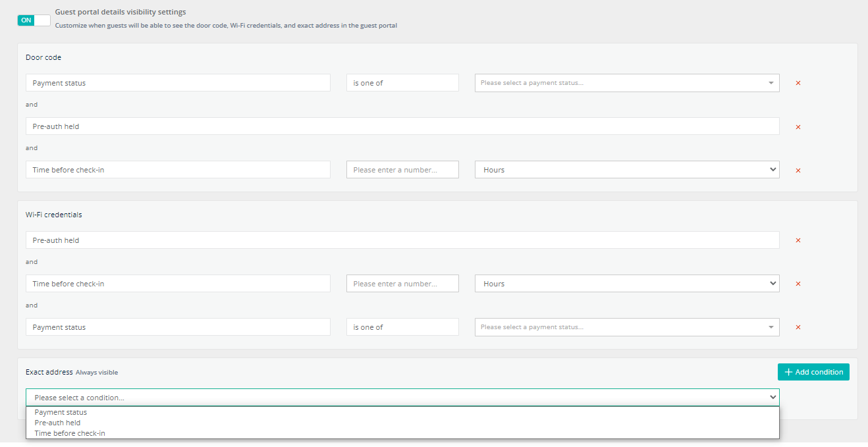Viewport: 868px width, 447px height.
Task: Remove the Wi-Fi credentials Payment status condition
Action: pyautogui.click(x=798, y=327)
